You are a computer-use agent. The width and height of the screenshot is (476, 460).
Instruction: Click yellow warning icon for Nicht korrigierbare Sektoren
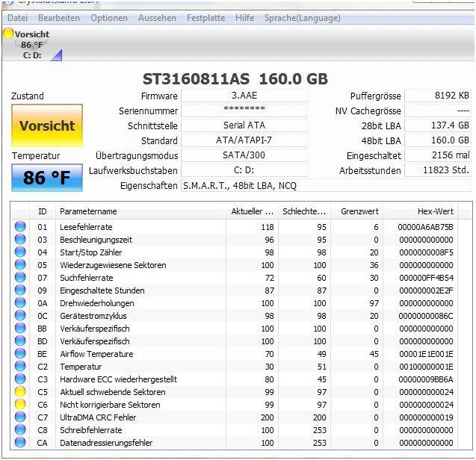20,405
